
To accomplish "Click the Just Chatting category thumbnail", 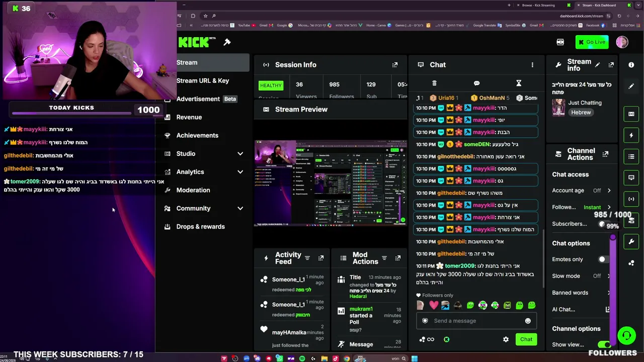I will 558,108.
